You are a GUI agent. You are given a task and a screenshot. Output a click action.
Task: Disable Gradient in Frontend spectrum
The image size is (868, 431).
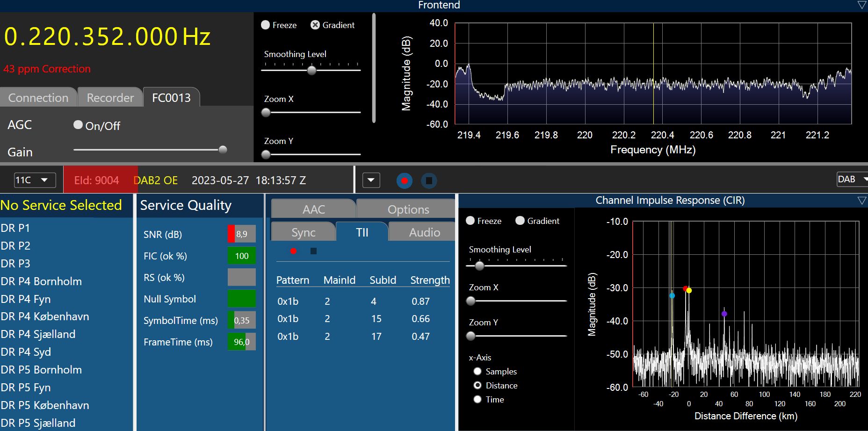(x=315, y=25)
